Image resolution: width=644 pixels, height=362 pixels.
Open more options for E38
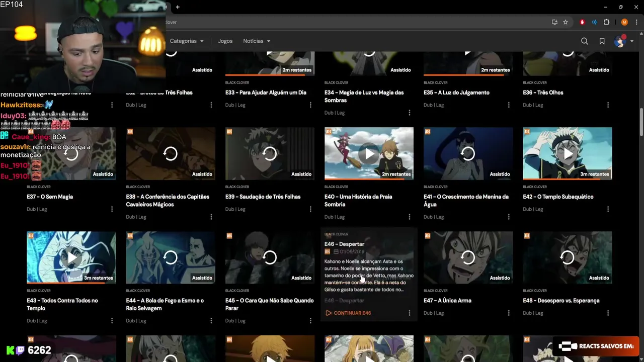pyautogui.click(x=211, y=217)
